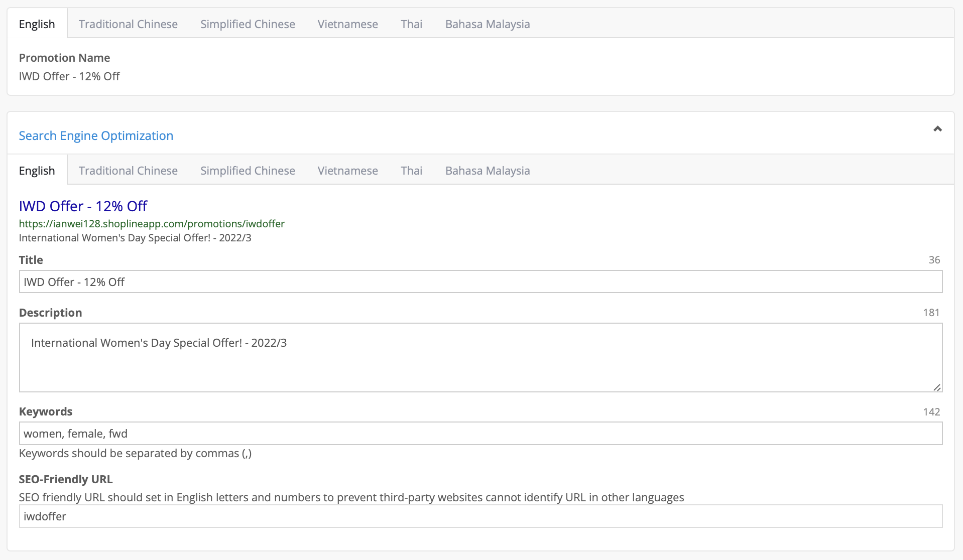Focus the SEO Title input field
963x560 pixels.
point(480,282)
